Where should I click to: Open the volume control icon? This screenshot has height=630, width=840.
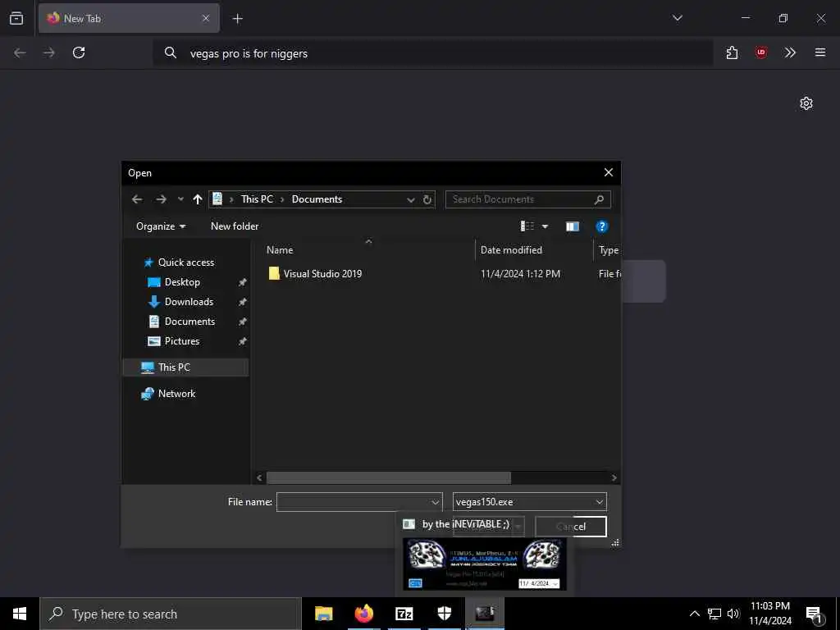[x=733, y=614]
